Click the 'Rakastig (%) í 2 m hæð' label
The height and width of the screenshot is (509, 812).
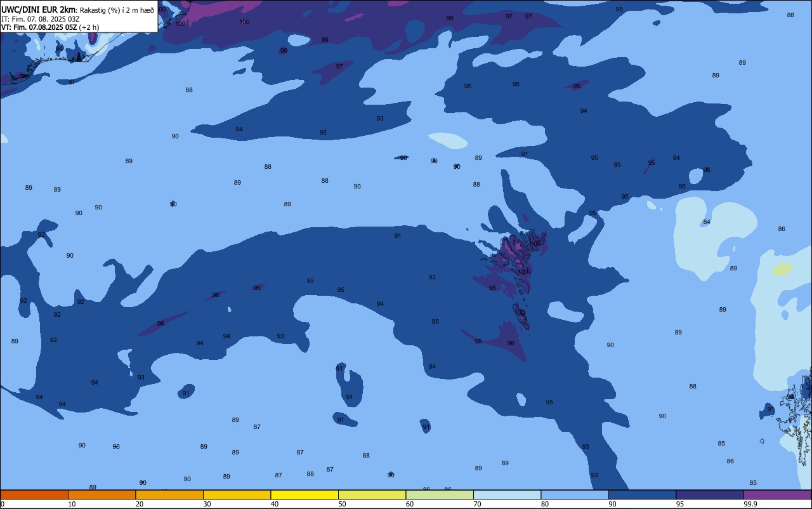tap(117, 10)
